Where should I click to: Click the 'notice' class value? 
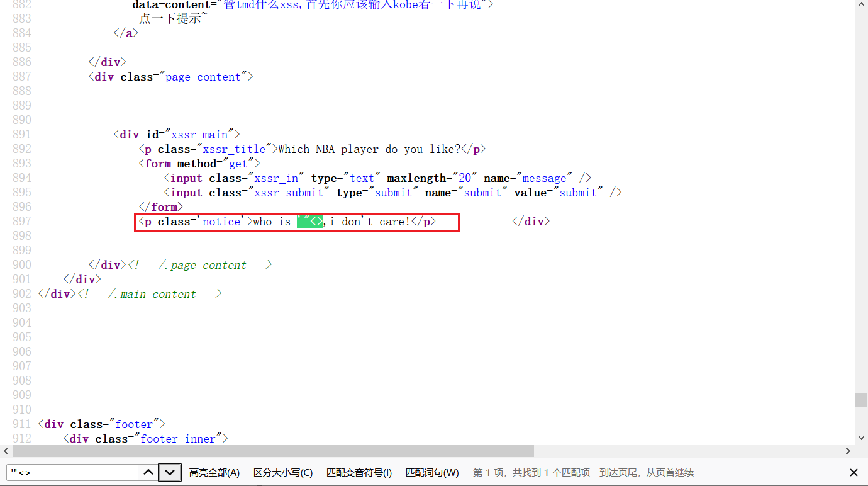point(221,222)
